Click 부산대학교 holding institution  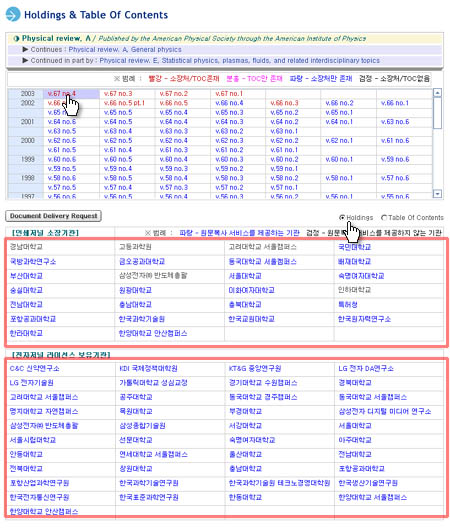click(26, 276)
